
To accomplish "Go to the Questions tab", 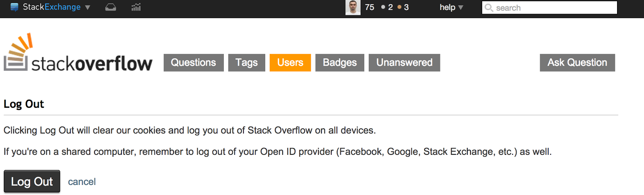I will click(x=194, y=63).
